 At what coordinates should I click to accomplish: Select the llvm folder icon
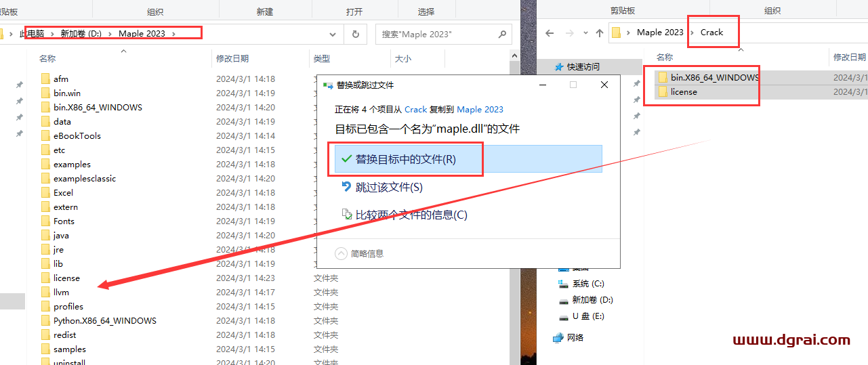point(45,292)
